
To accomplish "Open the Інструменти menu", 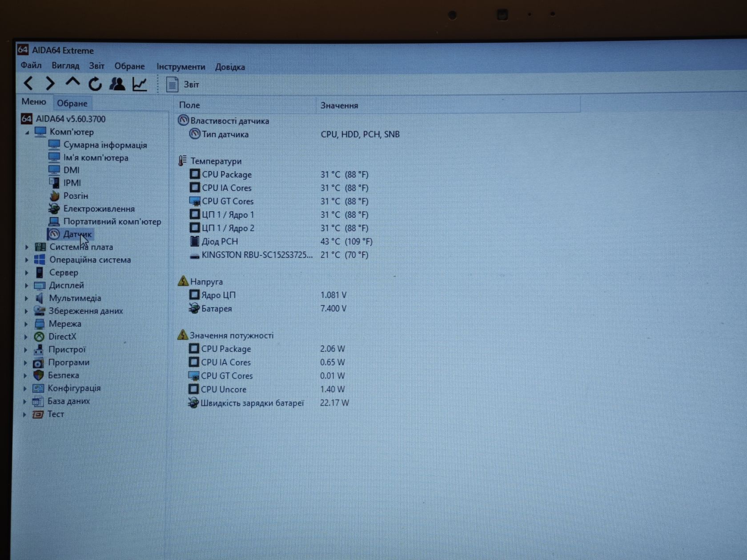I will [181, 67].
